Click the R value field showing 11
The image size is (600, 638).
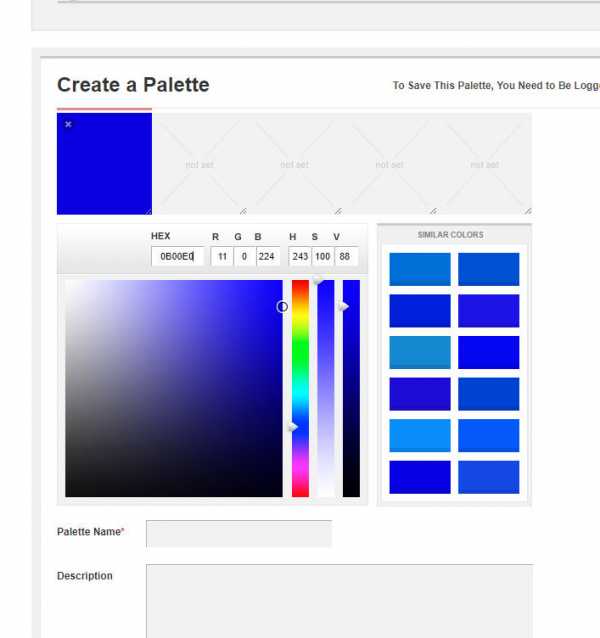(x=222, y=256)
